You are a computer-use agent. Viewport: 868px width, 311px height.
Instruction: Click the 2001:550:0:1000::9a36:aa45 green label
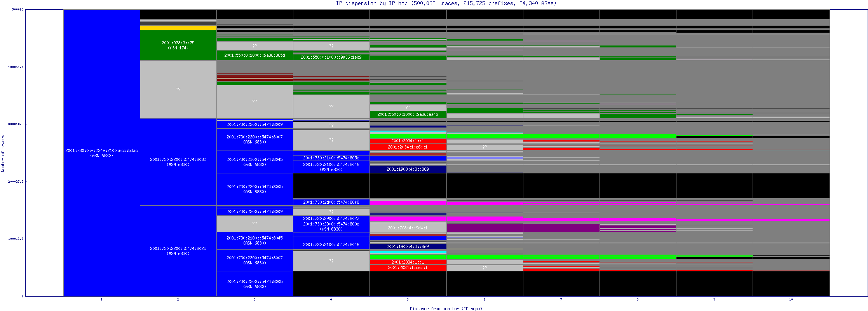click(408, 114)
